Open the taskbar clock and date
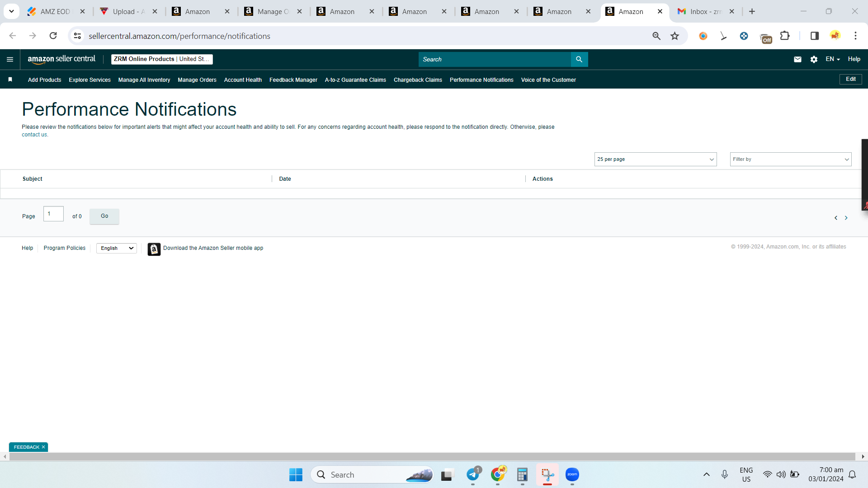This screenshot has width=868, height=488. point(826,474)
